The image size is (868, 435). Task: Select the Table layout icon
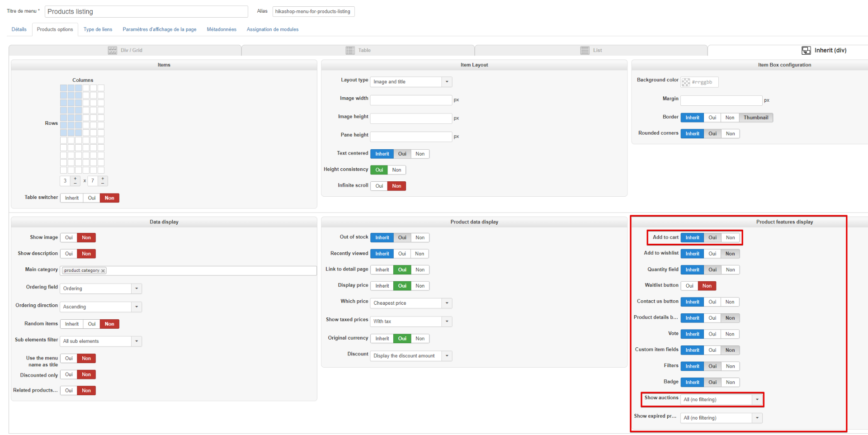(350, 50)
